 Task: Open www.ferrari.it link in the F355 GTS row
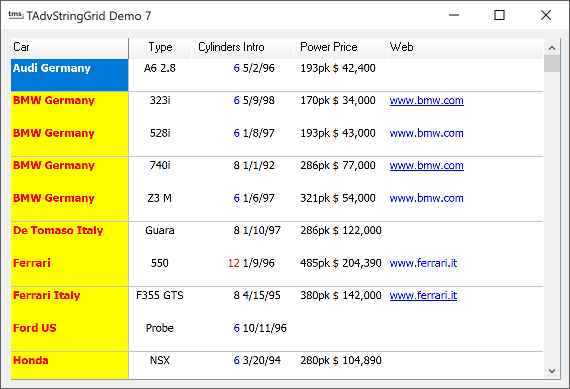(423, 295)
